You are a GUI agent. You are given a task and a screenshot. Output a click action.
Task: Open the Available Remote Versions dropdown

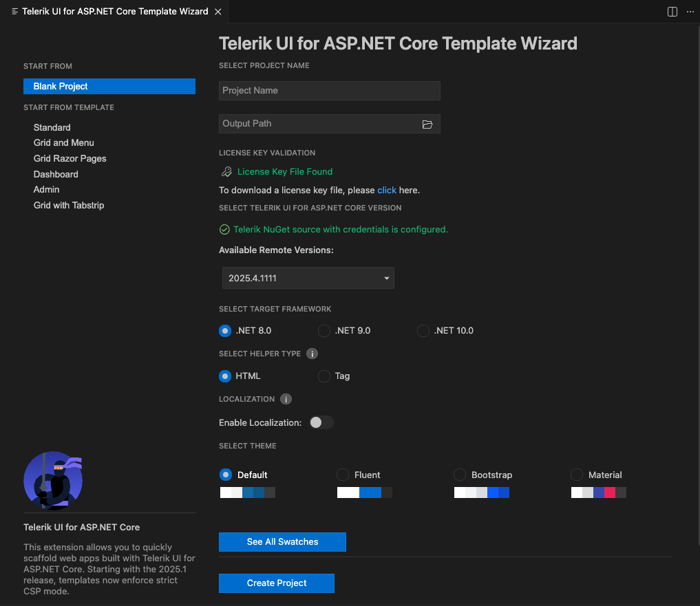pos(308,278)
